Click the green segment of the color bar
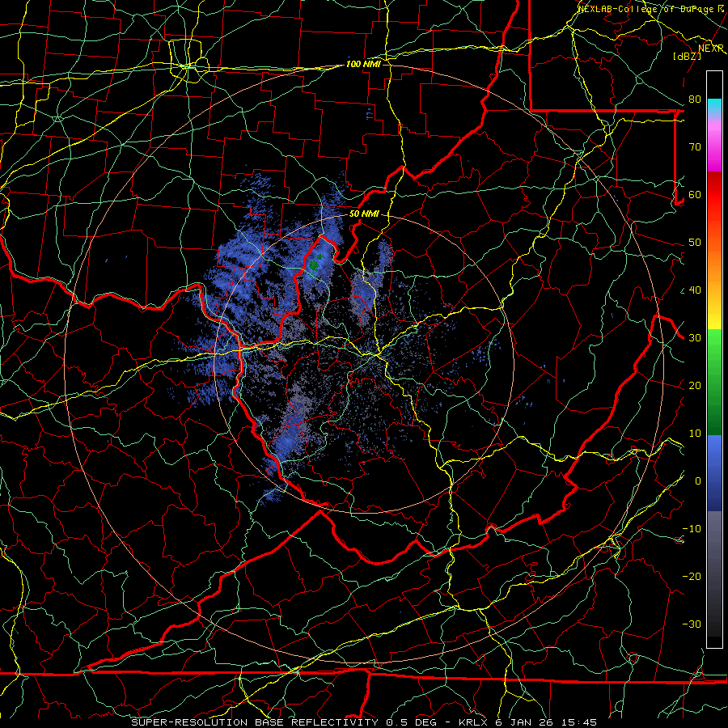 click(x=714, y=382)
